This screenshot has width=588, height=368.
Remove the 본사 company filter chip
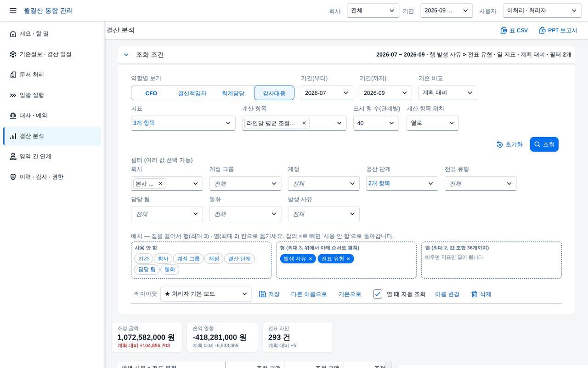pos(160,184)
